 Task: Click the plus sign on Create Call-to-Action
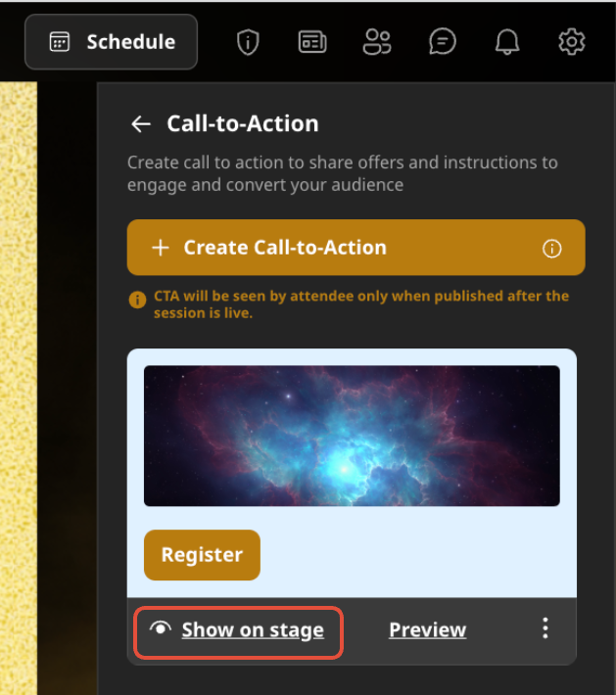coord(161,248)
